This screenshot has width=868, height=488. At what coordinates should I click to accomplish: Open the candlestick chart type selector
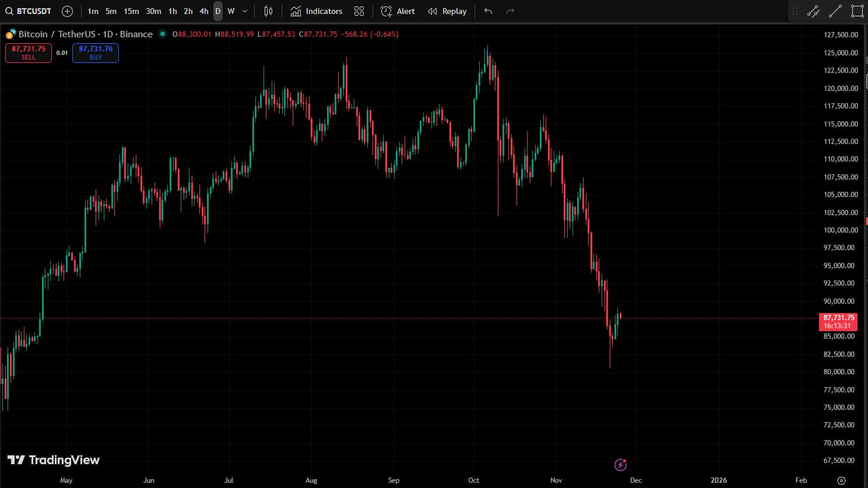[x=268, y=11]
